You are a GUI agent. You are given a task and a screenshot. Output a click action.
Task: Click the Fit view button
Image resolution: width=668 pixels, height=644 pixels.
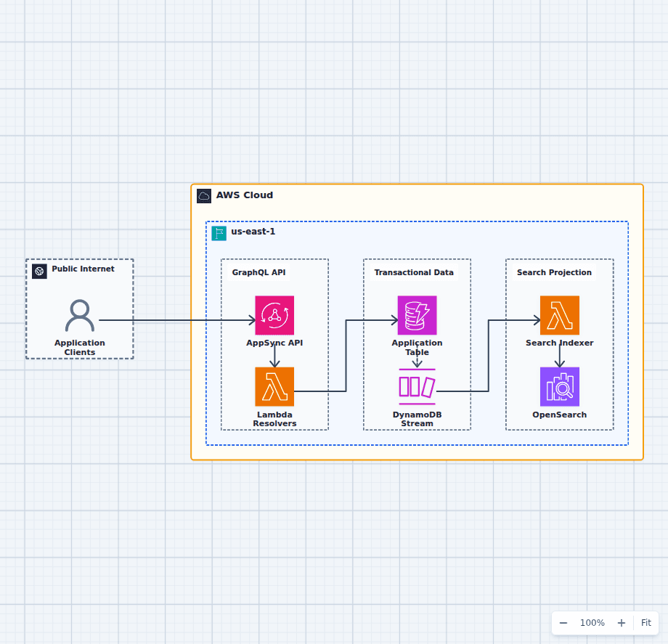click(646, 623)
